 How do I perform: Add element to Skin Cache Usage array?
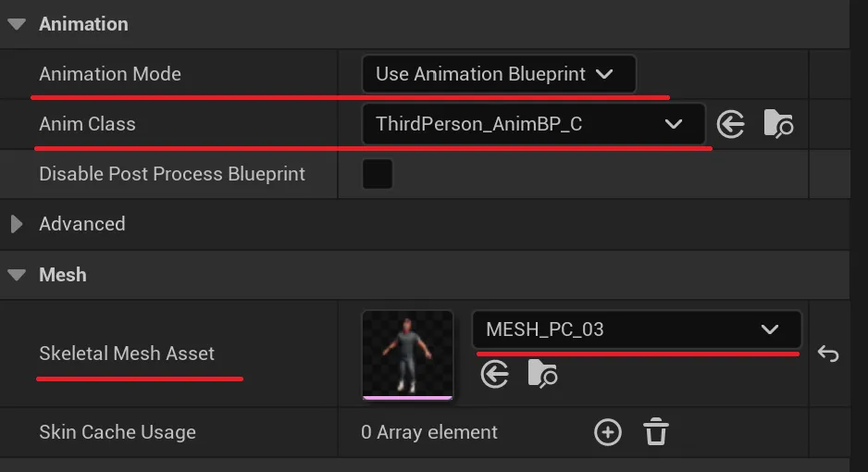pos(607,432)
